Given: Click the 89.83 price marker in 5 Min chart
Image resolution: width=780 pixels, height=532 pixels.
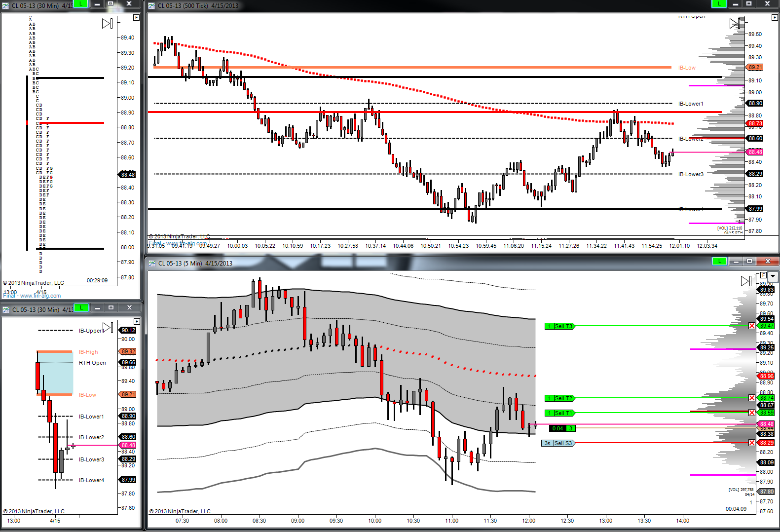Looking at the screenshot, I should point(767,290).
